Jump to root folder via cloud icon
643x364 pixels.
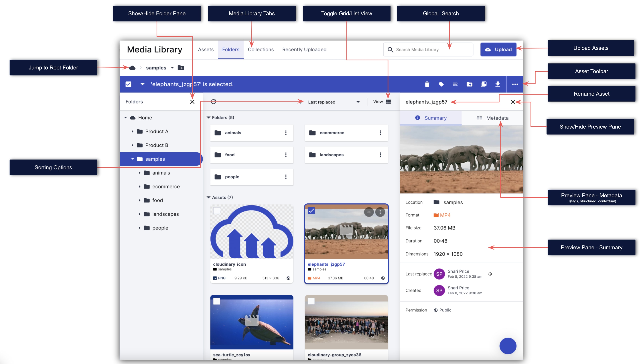[132, 68]
